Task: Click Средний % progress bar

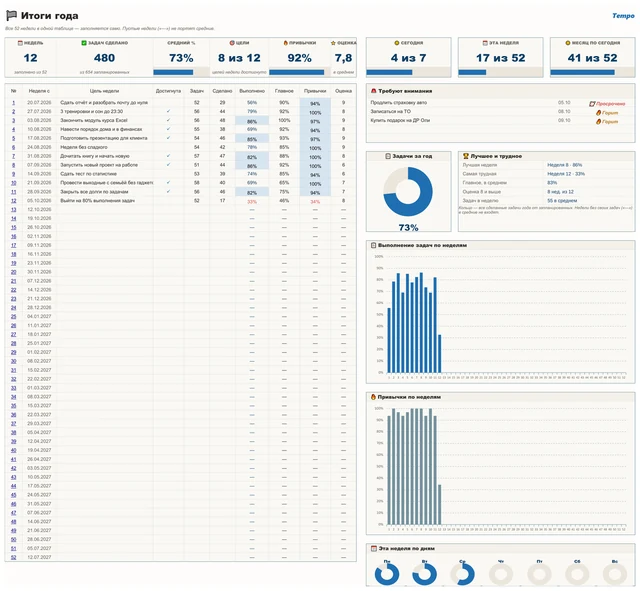Action: [x=181, y=72]
